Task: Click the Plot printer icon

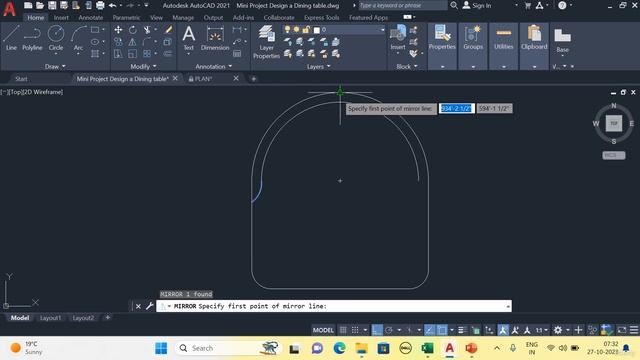Action: (x=100, y=5)
